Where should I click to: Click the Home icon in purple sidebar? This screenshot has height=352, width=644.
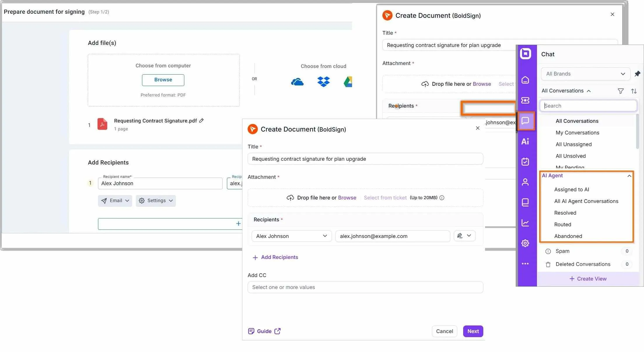tap(525, 80)
